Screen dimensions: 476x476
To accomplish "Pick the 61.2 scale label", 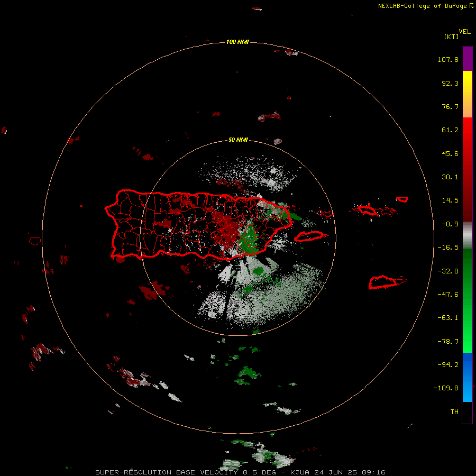I will pos(450,130).
